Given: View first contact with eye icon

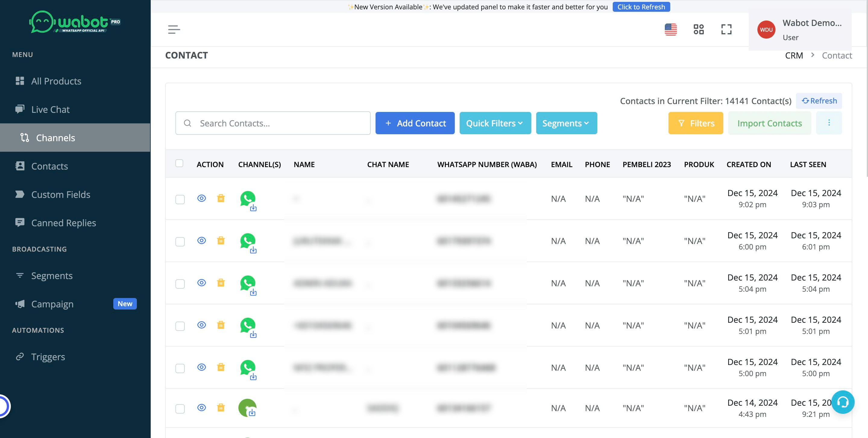Looking at the screenshot, I should pyautogui.click(x=202, y=198).
